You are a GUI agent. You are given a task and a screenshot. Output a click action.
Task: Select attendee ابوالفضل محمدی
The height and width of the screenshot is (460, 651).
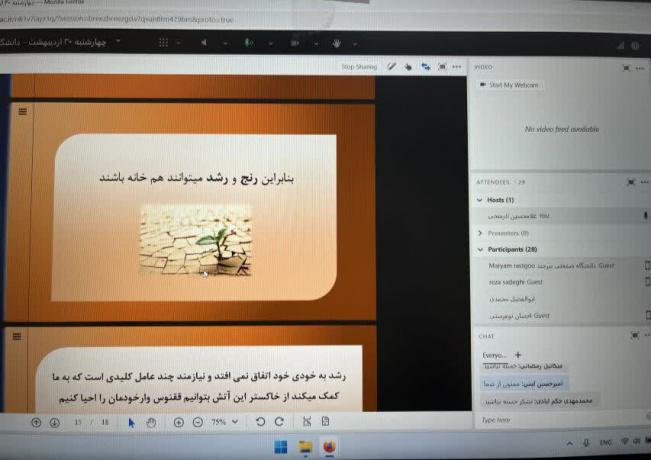561,299
